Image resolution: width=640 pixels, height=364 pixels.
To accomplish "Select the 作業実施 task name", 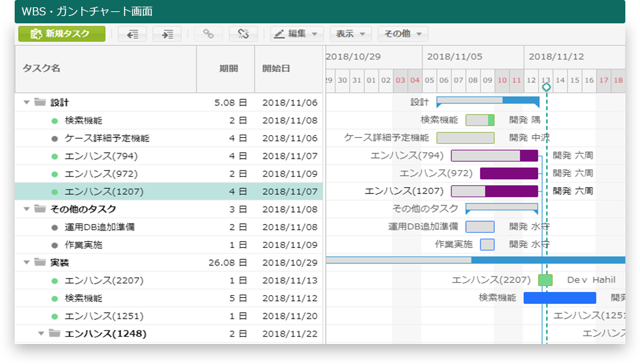I will click(x=84, y=245).
